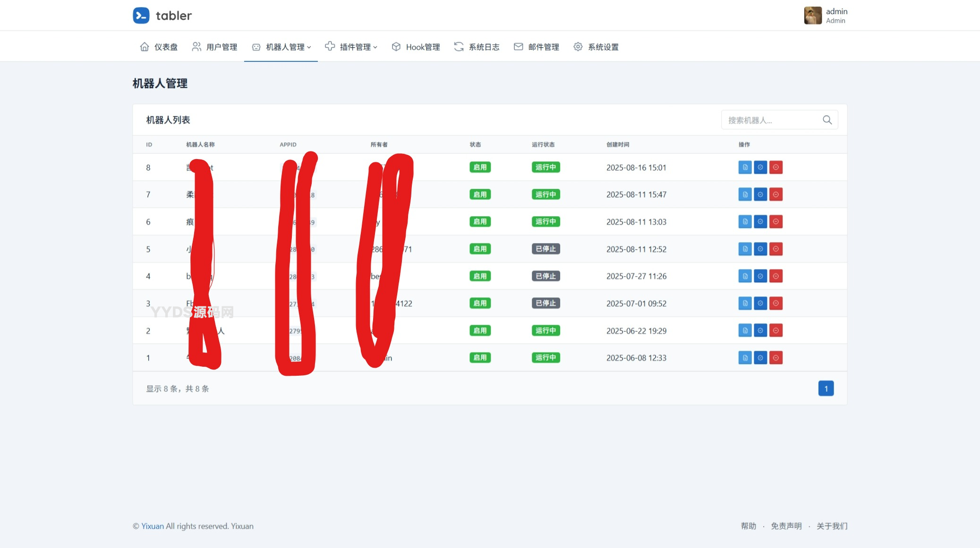Toggle 启用 status badge on robot ID 8
The height and width of the screenshot is (548, 980).
coord(480,167)
